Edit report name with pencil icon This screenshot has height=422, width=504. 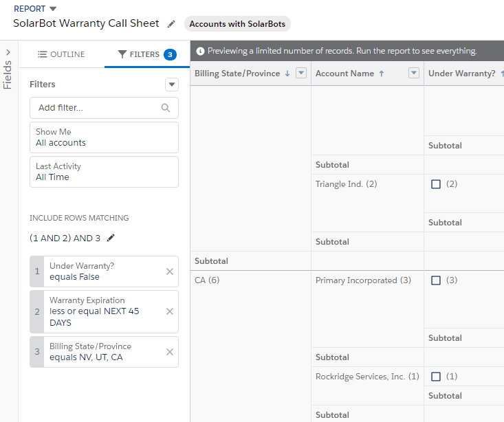click(171, 24)
